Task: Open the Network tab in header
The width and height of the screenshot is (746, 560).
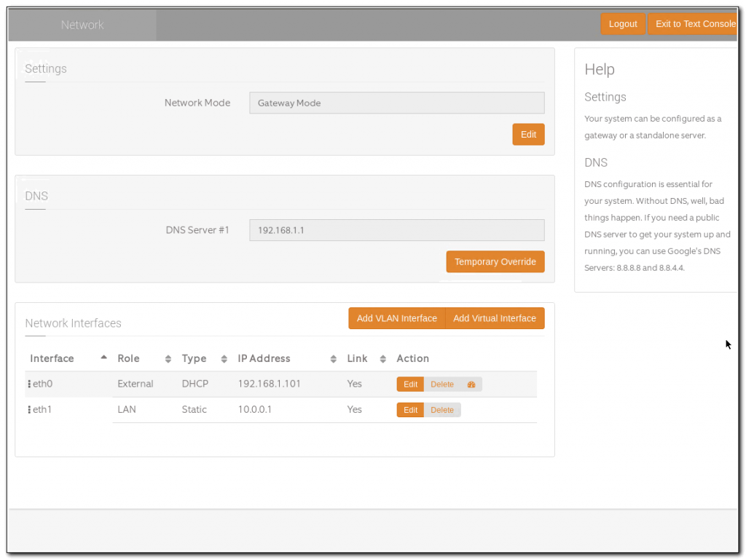Action: click(x=82, y=25)
